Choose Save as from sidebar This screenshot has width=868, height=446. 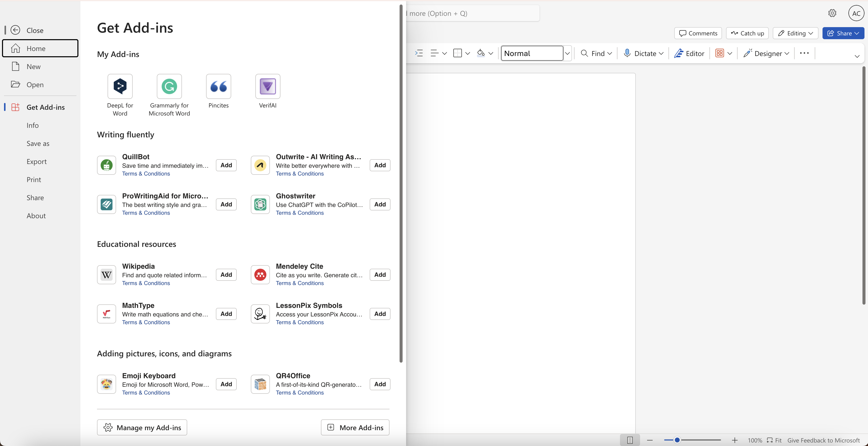click(38, 143)
